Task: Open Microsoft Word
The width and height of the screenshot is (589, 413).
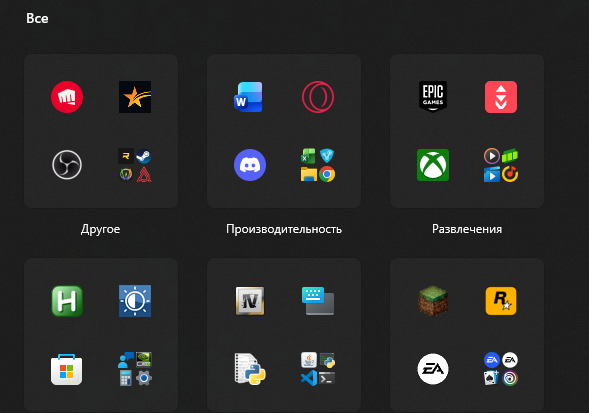Action: (248, 97)
